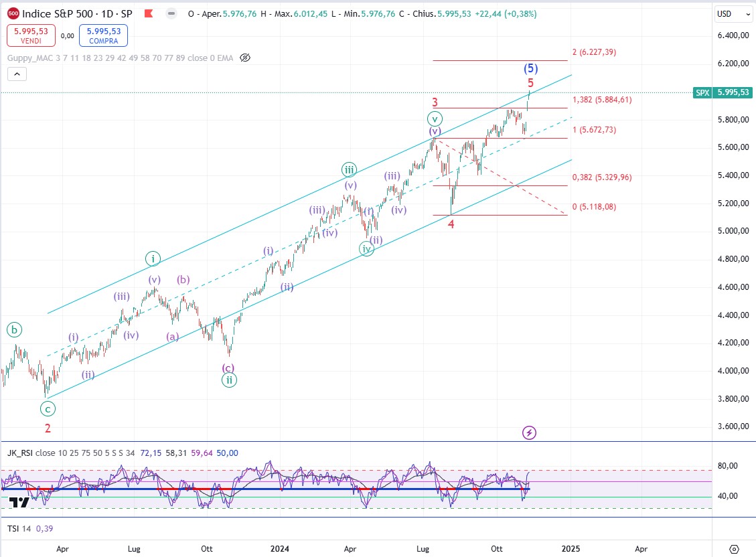
Task: Click the purple (c) wave label
Action: pos(228,368)
